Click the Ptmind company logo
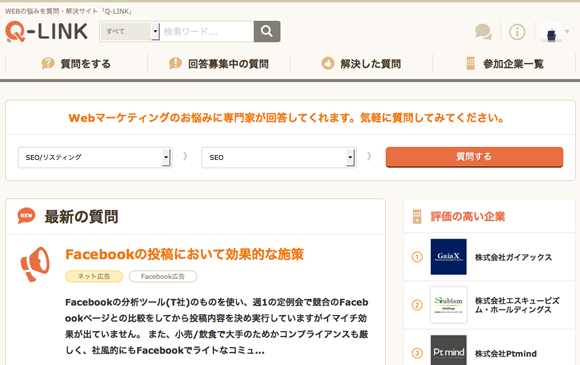580x365 pixels. [x=448, y=350]
